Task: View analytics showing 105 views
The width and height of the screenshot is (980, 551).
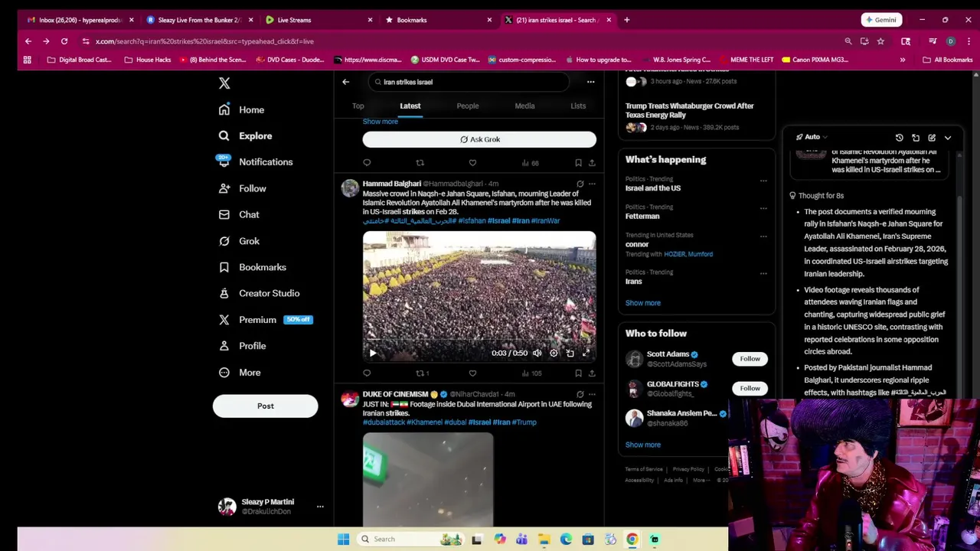Action: 531,373
